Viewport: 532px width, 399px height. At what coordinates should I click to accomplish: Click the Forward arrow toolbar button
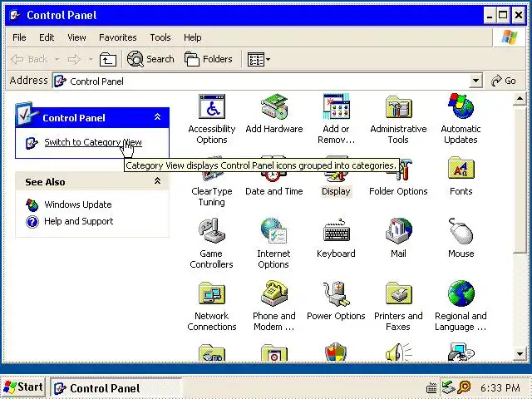coord(74,59)
